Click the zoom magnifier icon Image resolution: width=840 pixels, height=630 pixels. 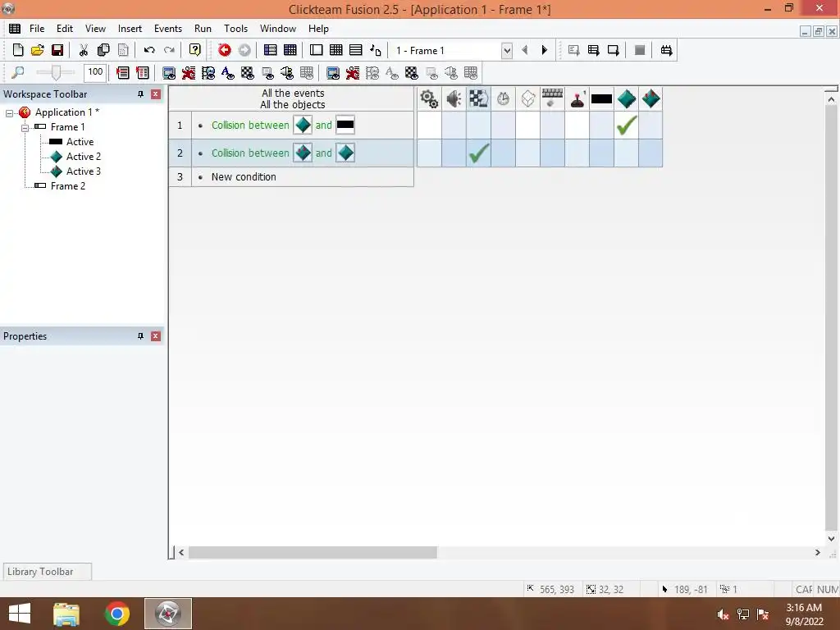18,72
